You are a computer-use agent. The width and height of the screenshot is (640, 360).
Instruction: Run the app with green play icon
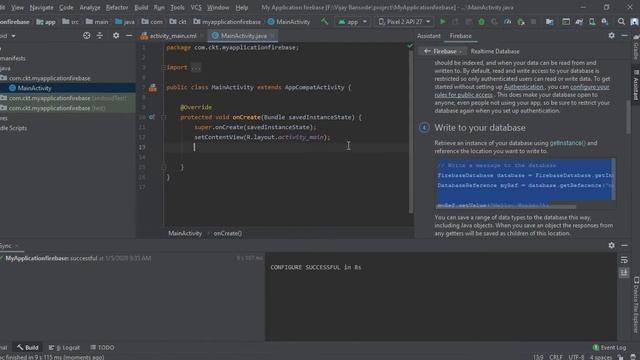pyautogui.click(x=442, y=22)
